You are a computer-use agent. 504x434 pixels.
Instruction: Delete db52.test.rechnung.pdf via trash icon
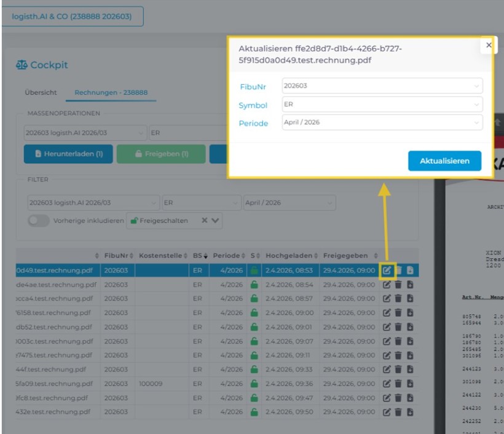(398, 327)
